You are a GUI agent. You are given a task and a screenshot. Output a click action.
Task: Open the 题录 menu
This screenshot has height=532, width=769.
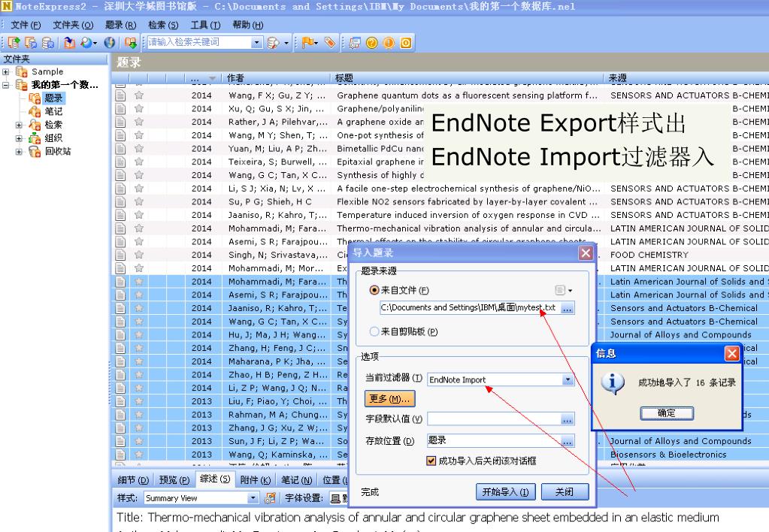120,25
